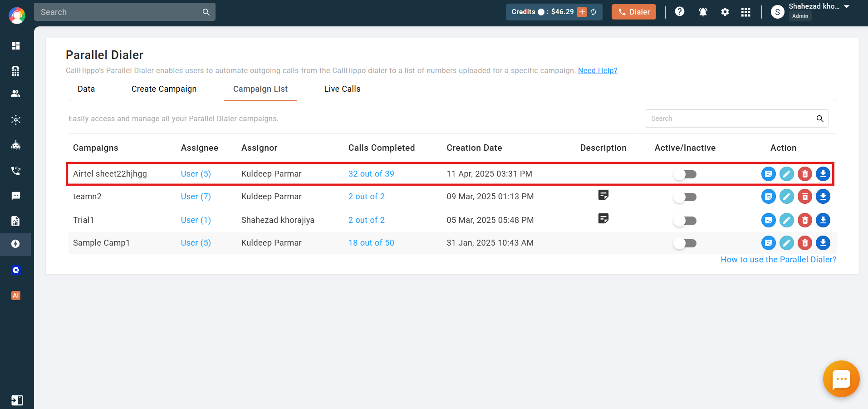868x409 pixels.
Task: Open the help question mark icon
Action: point(679,12)
